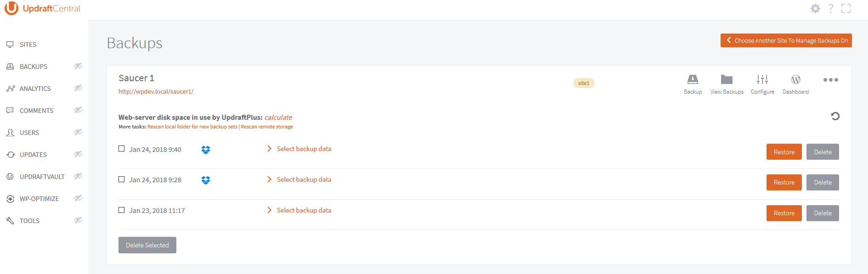Open the UpdraftVault menu item
Screen dimensions: 868x274
pyautogui.click(x=42, y=177)
